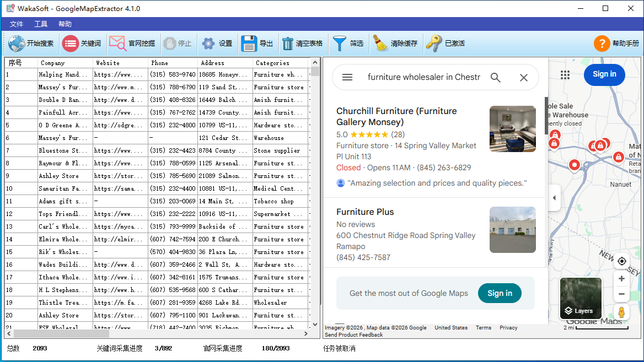Zoom in on the map
The image size is (644, 362).
tap(621, 279)
